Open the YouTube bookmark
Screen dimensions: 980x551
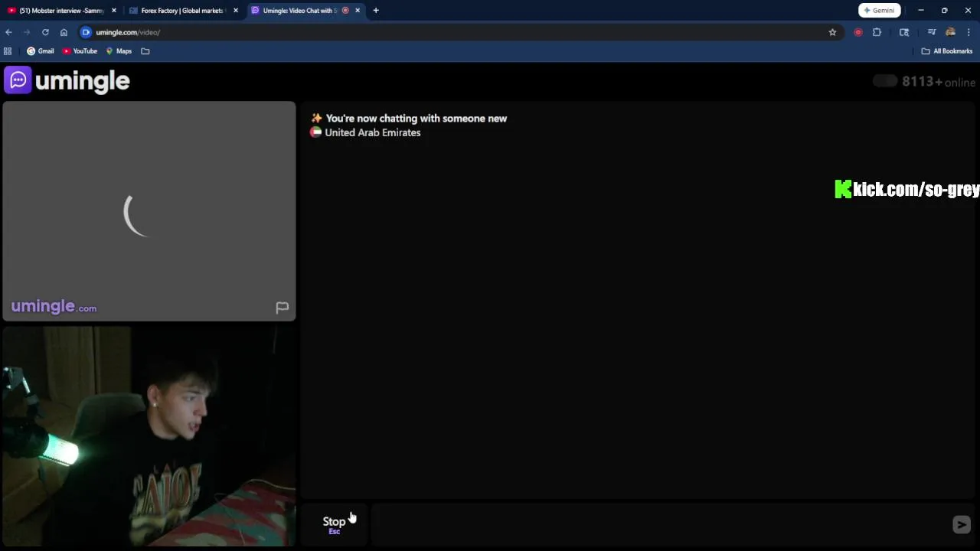coord(80,51)
